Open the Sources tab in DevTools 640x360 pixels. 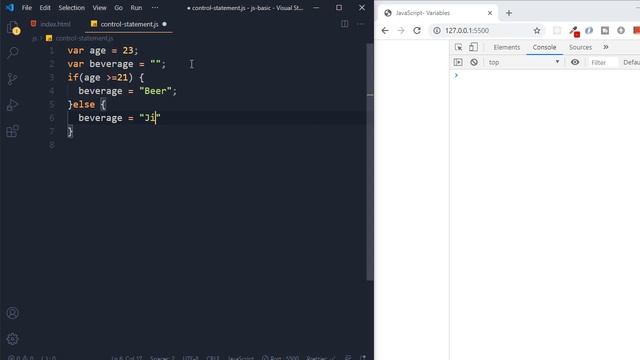click(580, 47)
